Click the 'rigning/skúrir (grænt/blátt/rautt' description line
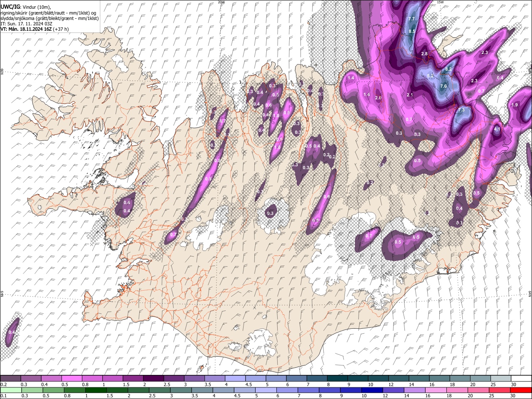Image resolution: width=532 pixels, height=399 pixels. point(49,12)
